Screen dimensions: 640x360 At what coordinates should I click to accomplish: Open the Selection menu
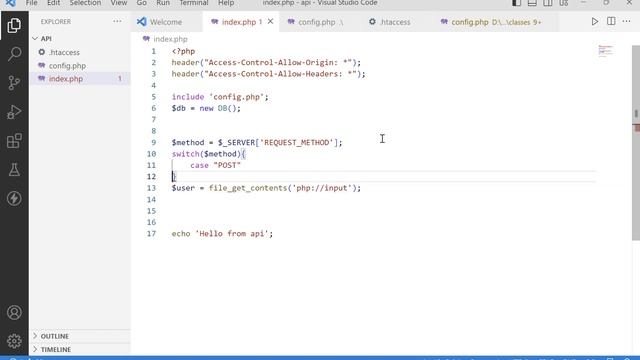(x=85, y=3)
